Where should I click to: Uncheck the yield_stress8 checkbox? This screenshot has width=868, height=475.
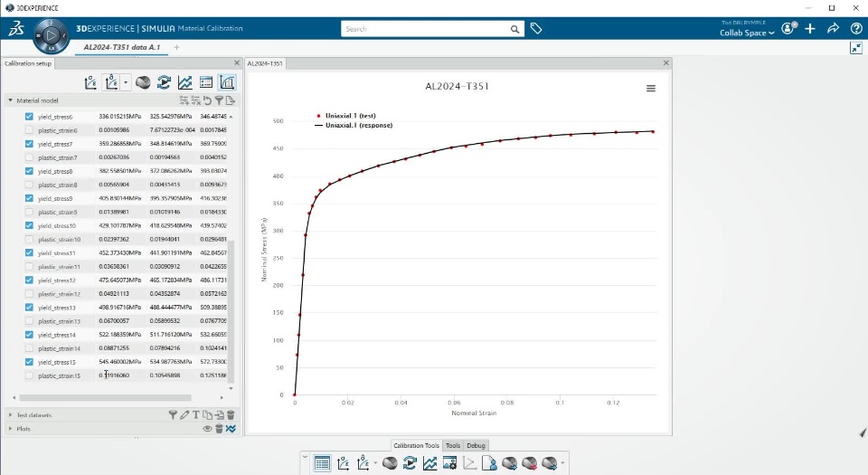coord(29,171)
